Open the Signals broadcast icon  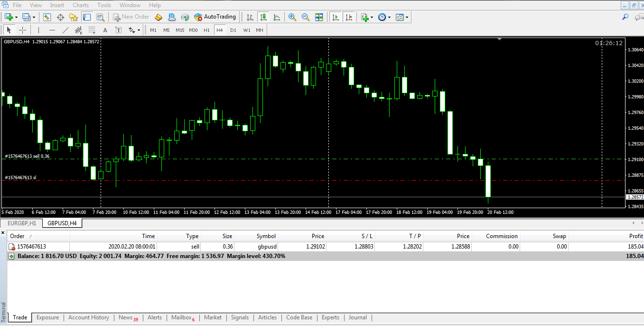(x=185, y=17)
